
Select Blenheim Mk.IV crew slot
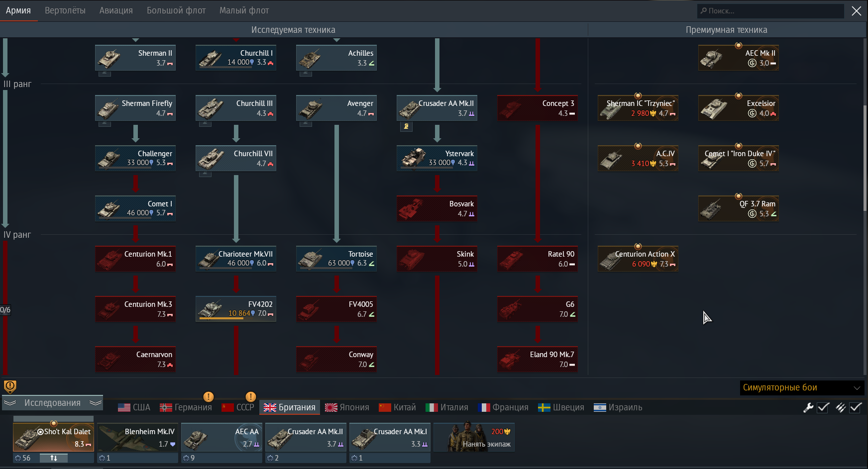[137, 437]
